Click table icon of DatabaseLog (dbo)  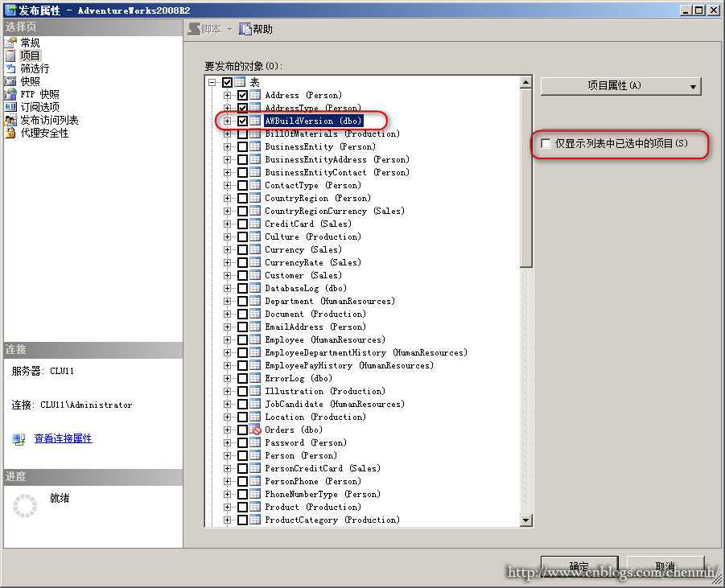point(255,289)
